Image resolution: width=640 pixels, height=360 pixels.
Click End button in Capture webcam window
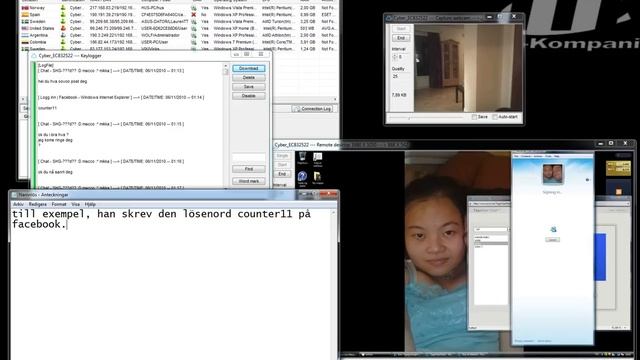click(x=401, y=38)
